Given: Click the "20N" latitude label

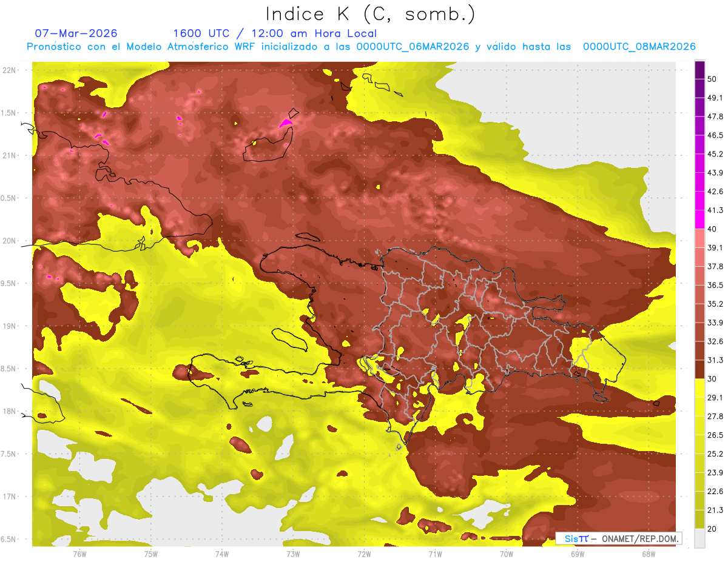Looking at the screenshot, I should [x=9, y=241].
